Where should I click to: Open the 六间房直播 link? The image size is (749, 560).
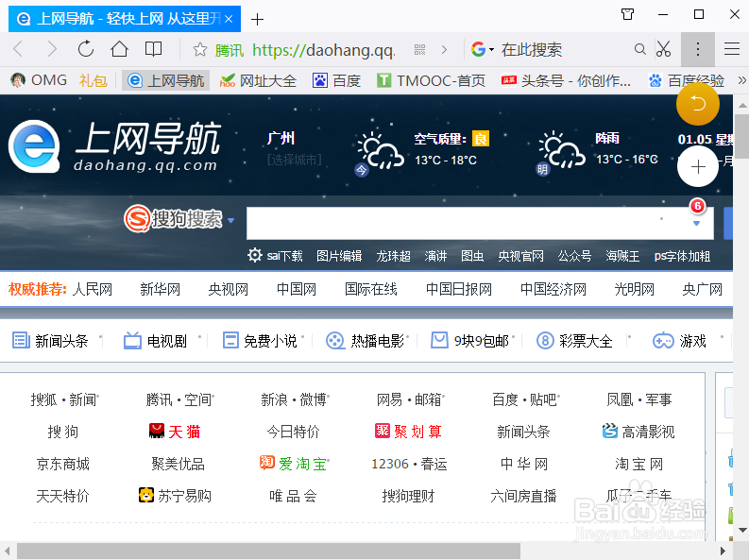tap(523, 496)
